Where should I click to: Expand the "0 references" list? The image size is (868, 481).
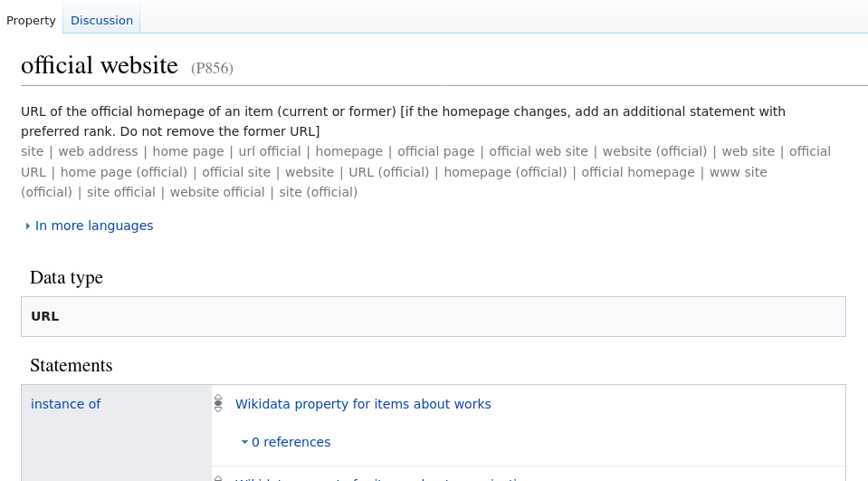(x=290, y=442)
